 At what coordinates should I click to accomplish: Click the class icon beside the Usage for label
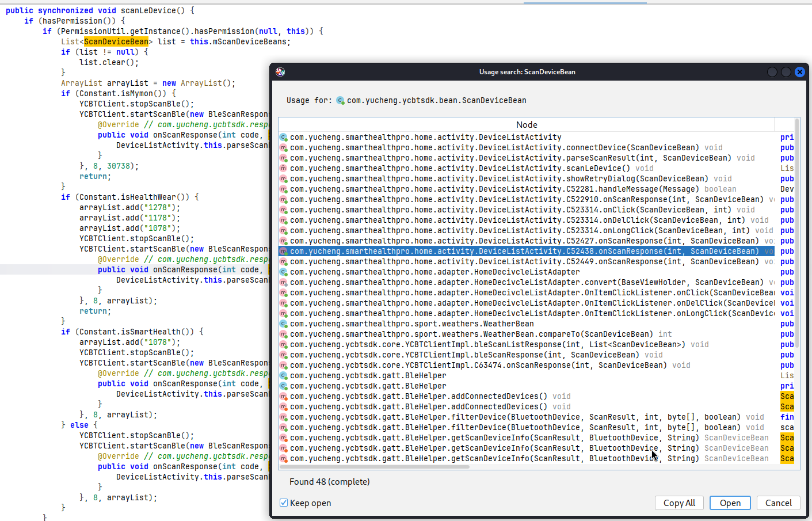click(340, 100)
